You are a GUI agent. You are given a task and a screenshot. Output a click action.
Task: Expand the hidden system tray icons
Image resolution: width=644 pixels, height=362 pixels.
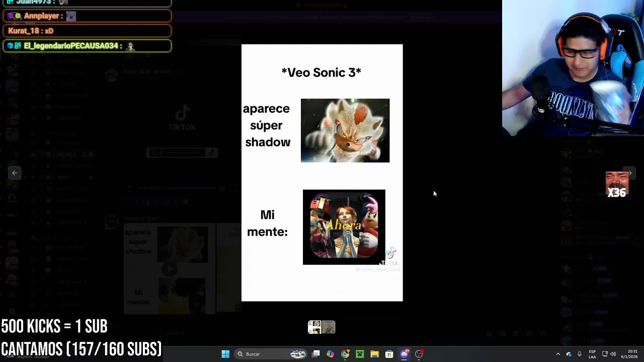(557, 354)
